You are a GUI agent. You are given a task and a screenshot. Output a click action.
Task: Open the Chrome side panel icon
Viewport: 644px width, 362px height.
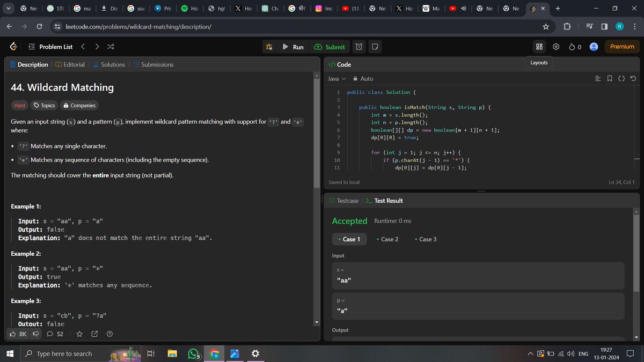[604, 27]
